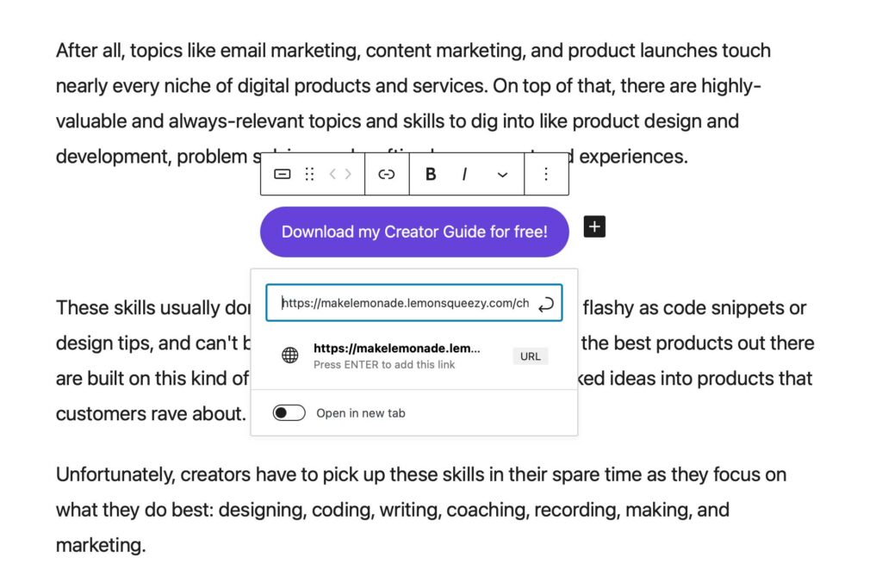Toggle the Open in new tab switch
This screenshot has height=588, width=882.
point(289,413)
